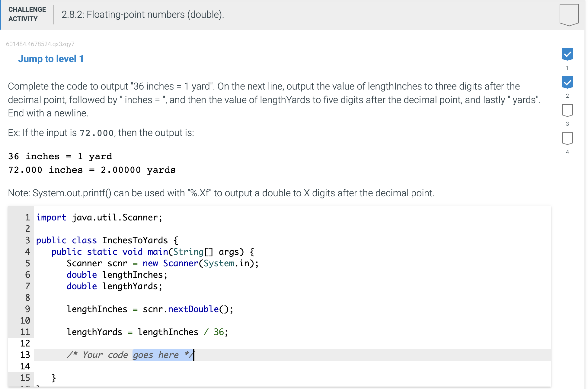
Task: Click line number 13 in the gutter
Action: click(25, 355)
